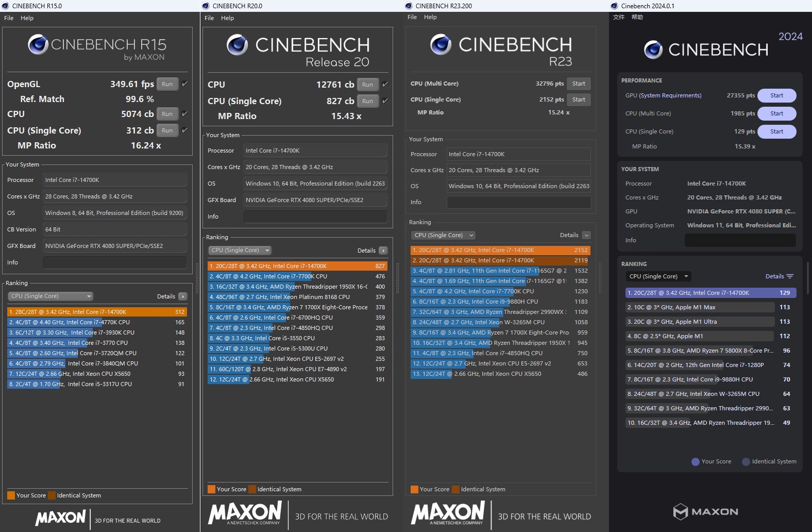Click the Cinebench R15 sphere logo

pos(38,45)
